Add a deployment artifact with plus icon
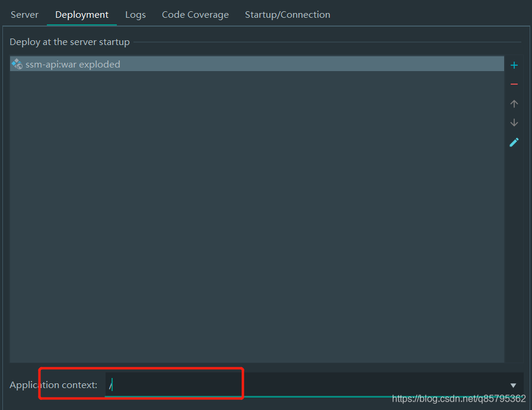 pos(514,65)
